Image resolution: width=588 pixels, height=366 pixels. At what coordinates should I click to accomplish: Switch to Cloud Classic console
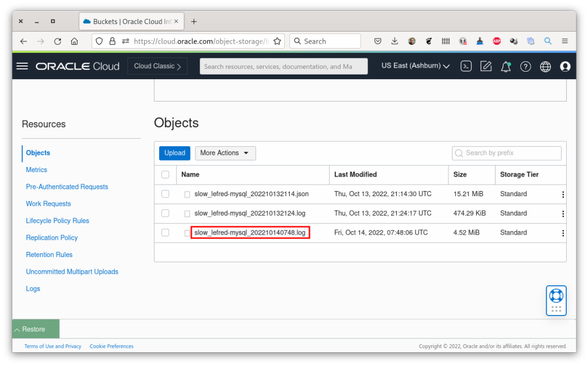[157, 66]
